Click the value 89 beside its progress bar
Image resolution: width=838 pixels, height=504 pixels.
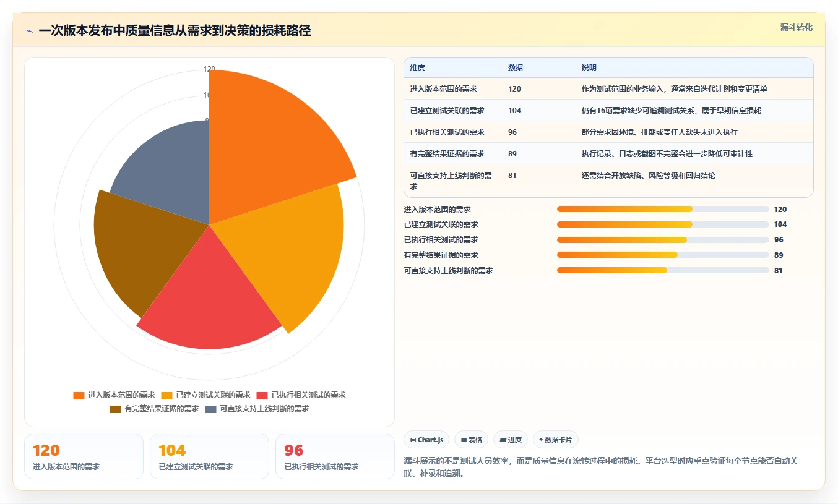coord(779,255)
